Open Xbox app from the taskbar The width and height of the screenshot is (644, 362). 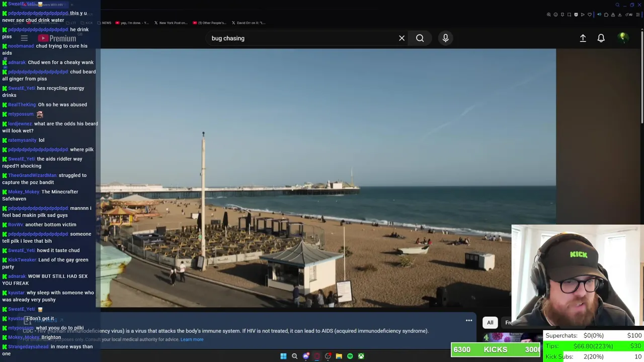pos(361,356)
